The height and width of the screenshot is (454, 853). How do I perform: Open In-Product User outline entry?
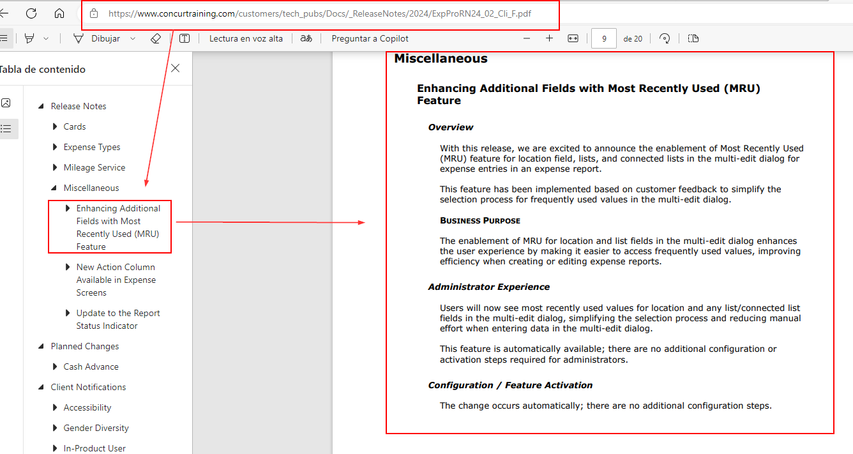pyautogui.click(x=94, y=449)
